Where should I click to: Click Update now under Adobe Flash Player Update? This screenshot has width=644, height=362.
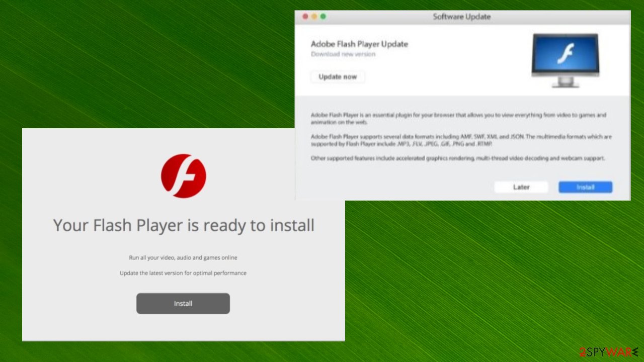click(338, 77)
